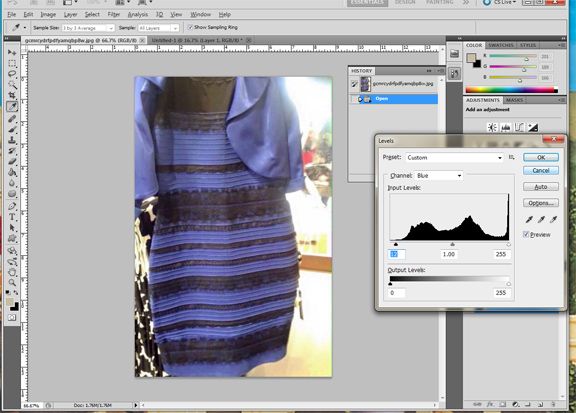Toggle the history snapshot source checkbox

pos(354,84)
